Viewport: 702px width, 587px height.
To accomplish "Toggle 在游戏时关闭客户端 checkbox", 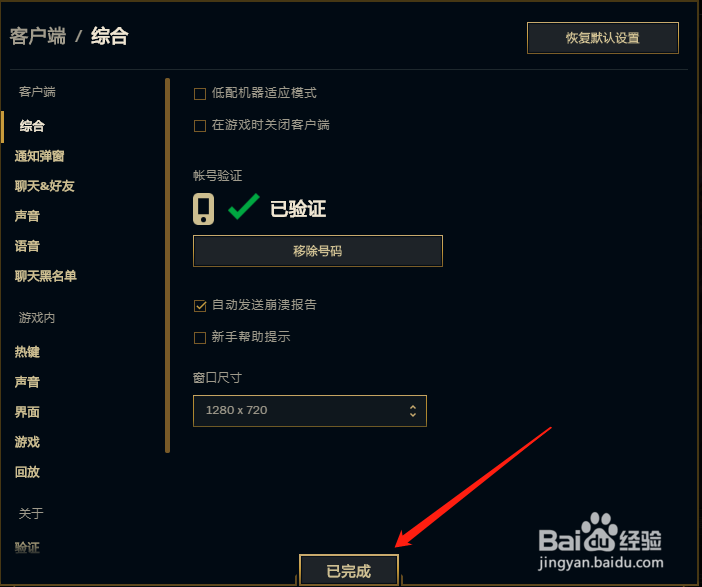I will click(200, 126).
